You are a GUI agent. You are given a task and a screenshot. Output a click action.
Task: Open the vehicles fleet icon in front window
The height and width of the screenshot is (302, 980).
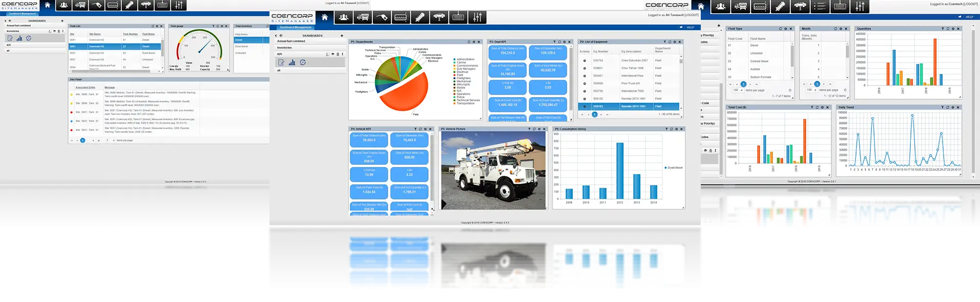(x=363, y=17)
